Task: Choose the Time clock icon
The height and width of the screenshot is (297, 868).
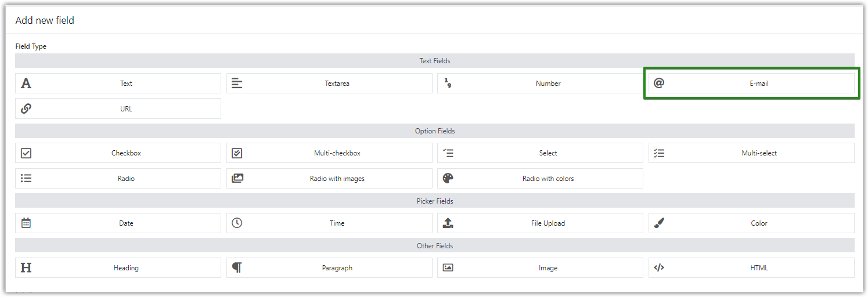Action: [x=237, y=223]
